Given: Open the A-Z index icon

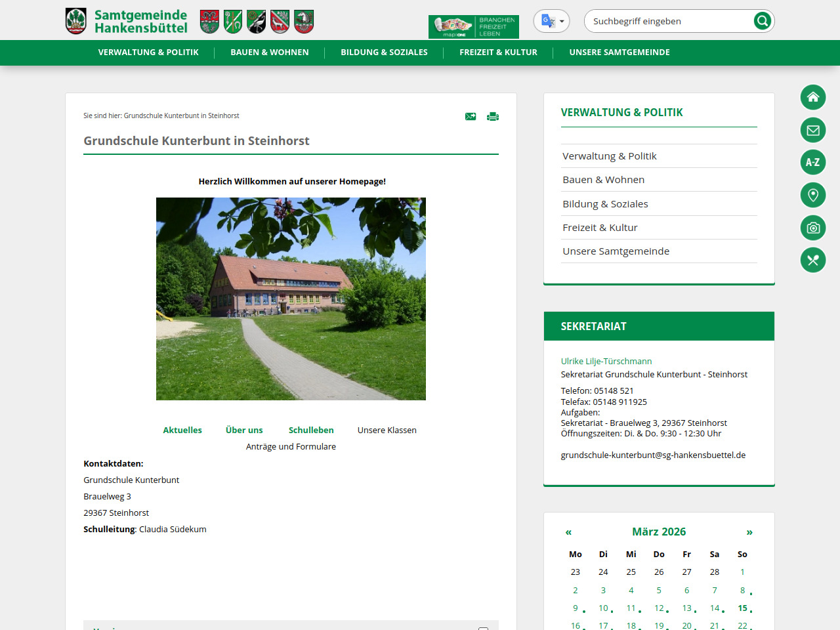Looking at the screenshot, I should point(812,162).
